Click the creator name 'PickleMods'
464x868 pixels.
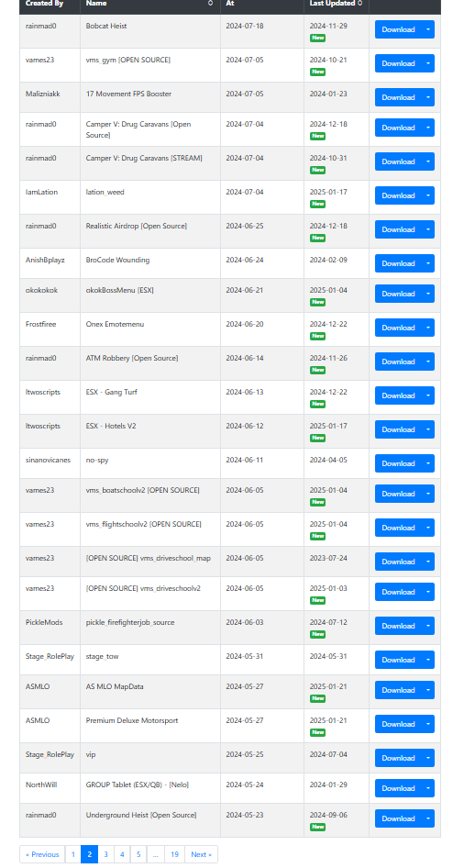click(x=44, y=622)
